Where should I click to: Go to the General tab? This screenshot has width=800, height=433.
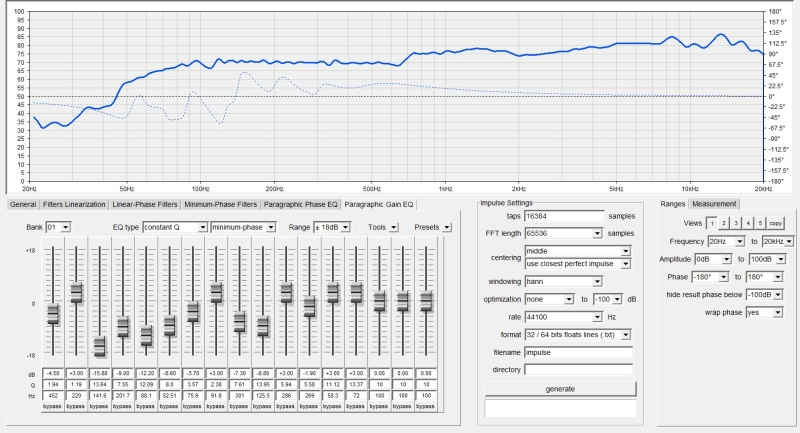coord(24,204)
